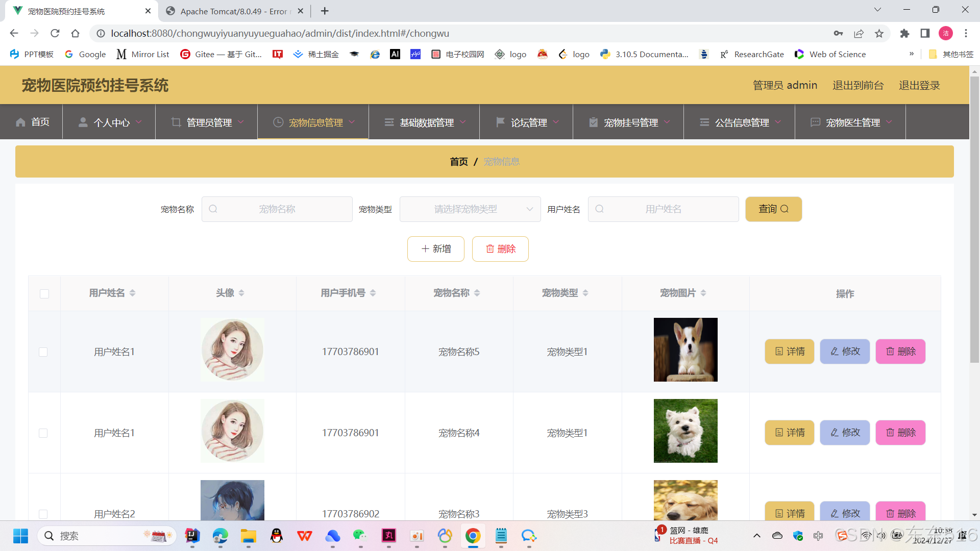Sort by 用户手机号 column arrows
980x551 pixels.
pyautogui.click(x=373, y=293)
